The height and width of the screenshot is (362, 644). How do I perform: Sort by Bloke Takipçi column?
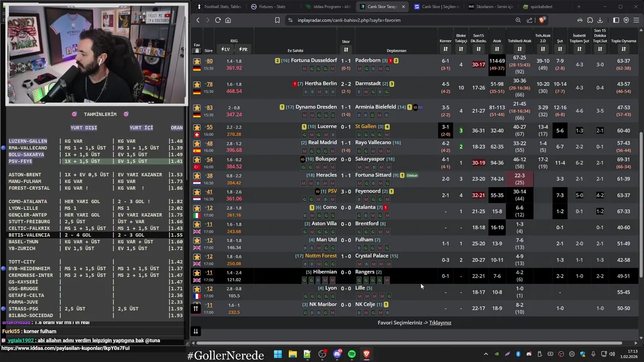(461, 49)
